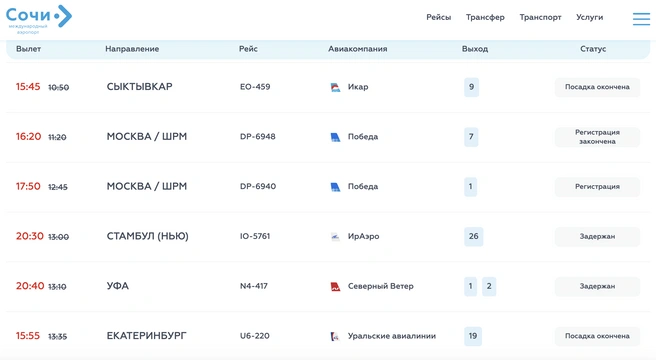The height and width of the screenshot is (360, 656).
Task: Select gate 1 badge for DP-6940
Action: pyautogui.click(x=470, y=187)
